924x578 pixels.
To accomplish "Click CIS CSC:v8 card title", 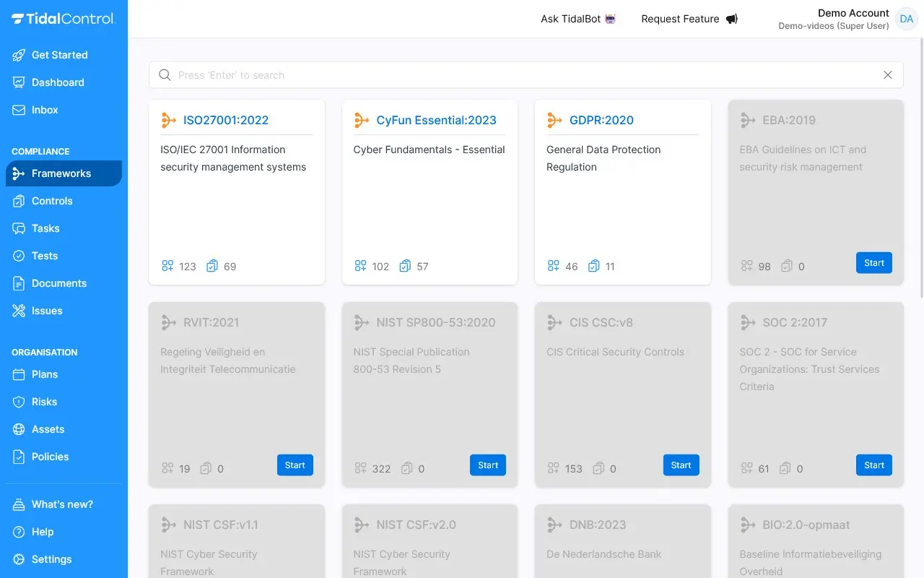I will [x=601, y=323].
